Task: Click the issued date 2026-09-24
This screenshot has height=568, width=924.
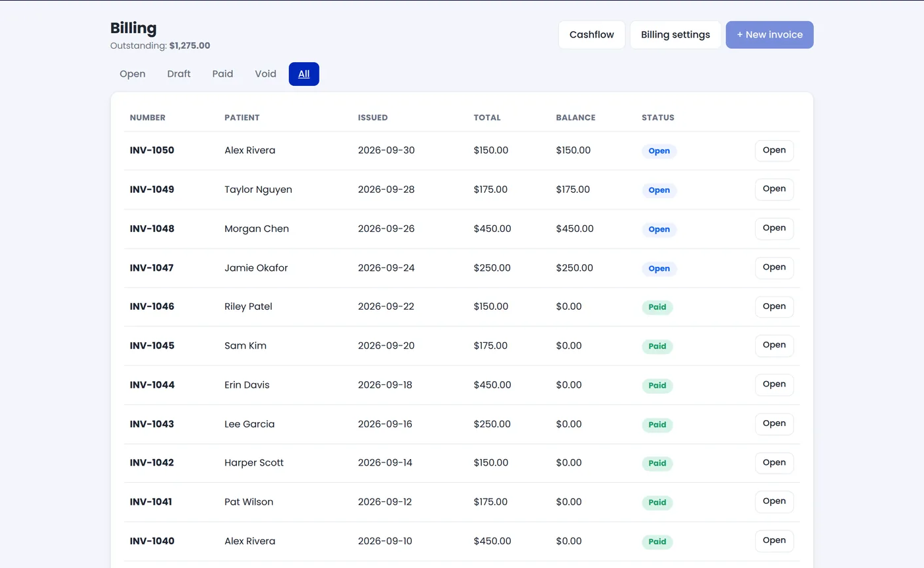Action: 386,267
